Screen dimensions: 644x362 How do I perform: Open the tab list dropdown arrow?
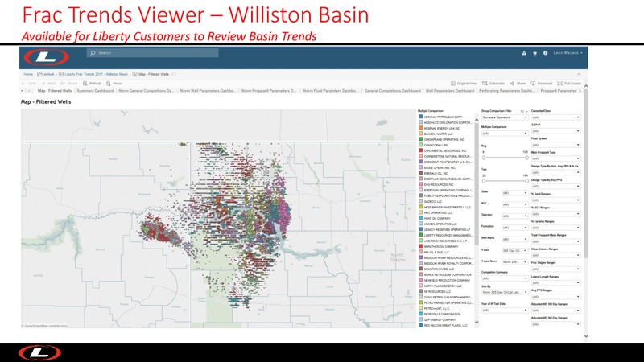pos(22,91)
